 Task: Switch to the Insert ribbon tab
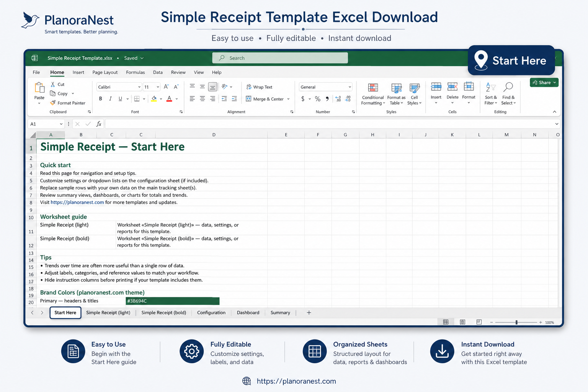[78, 72]
